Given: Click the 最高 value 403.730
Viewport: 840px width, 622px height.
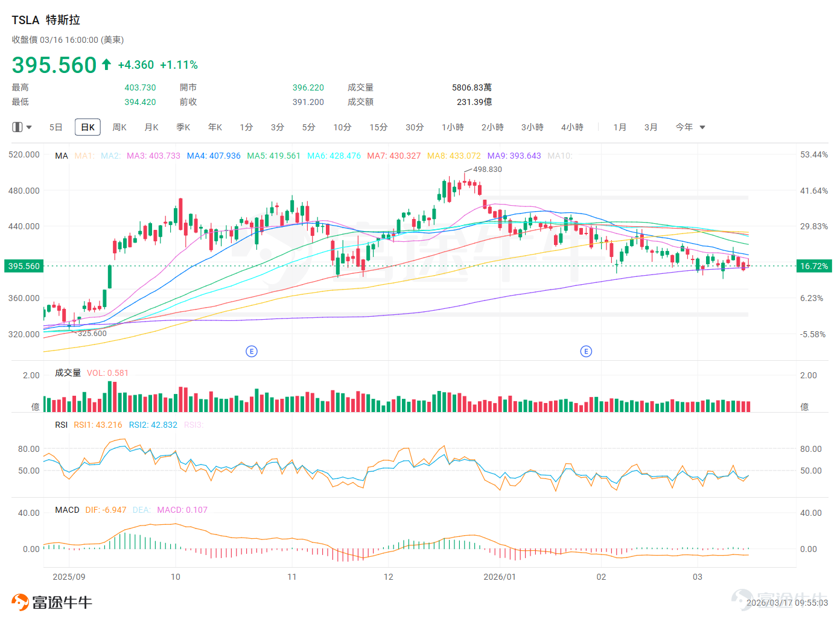Looking at the screenshot, I should pos(140,87).
